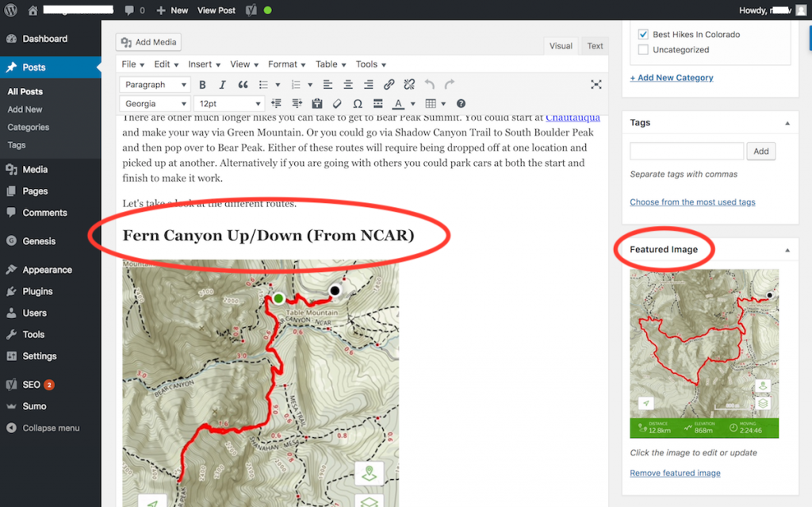Decrease indent in the editor toolbar
Screen dimensions: 812x507
(277, 104)
